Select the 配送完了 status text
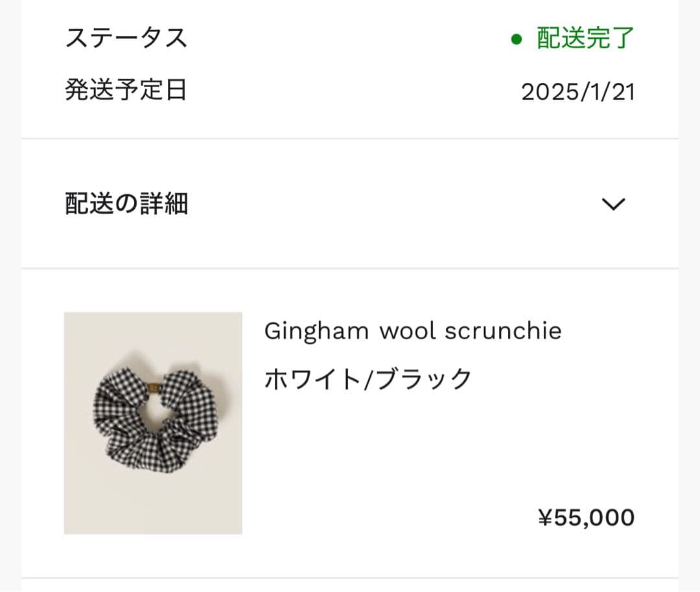 point(585,39)
